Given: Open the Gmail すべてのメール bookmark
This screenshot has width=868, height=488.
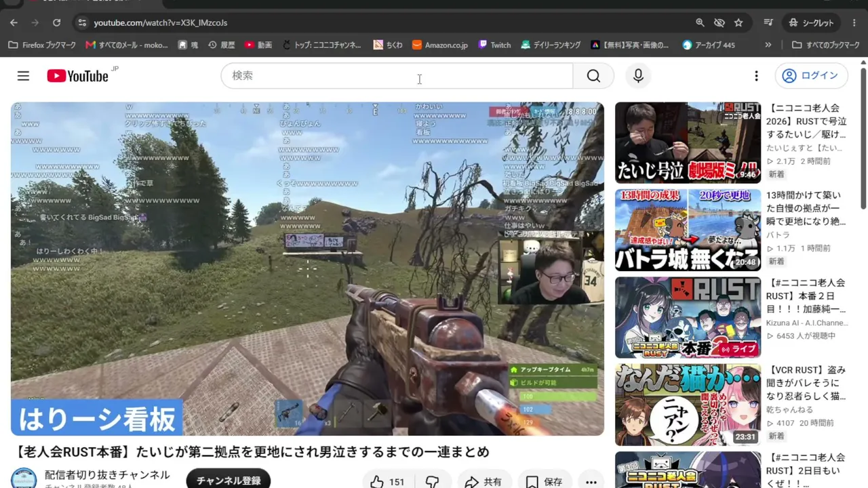Looking at the screenshot, I should click(127, 45).
